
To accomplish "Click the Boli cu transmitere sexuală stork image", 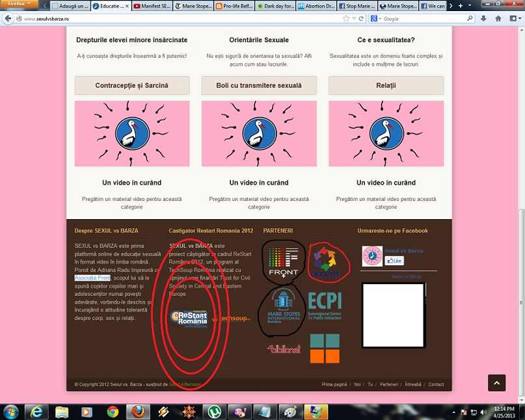I will [x=262, y=133].
